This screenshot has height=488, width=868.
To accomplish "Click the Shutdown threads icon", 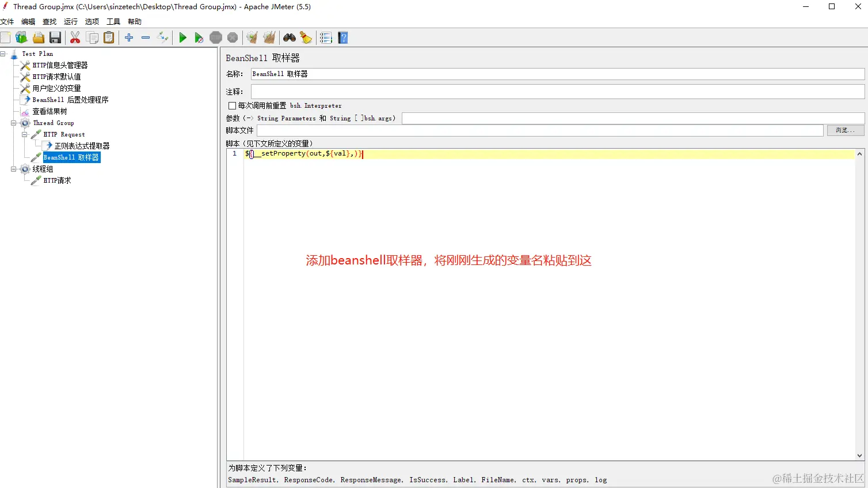I will click(233, 38).
